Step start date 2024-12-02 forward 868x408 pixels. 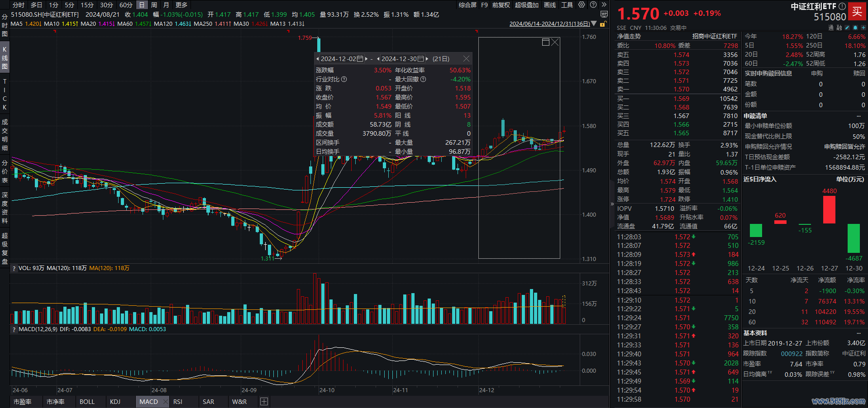[366, 59]
